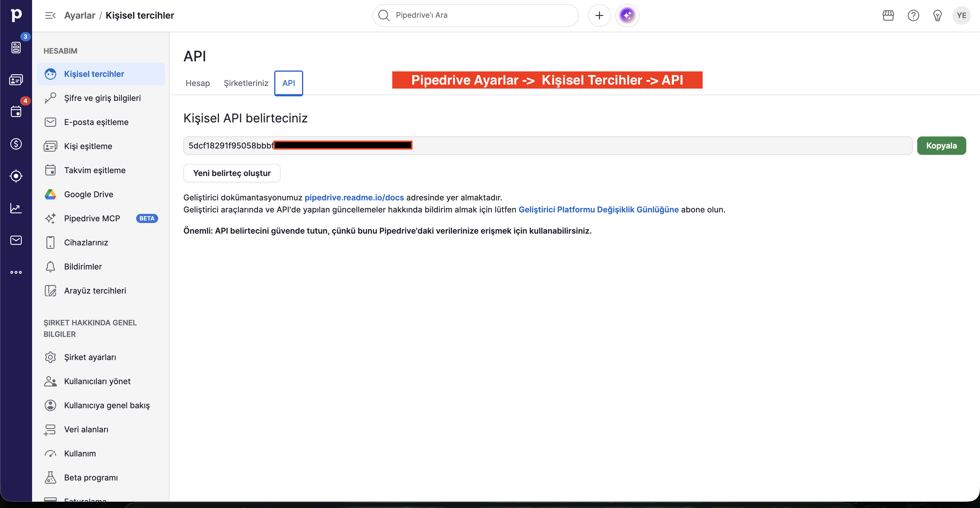Open Kişisel tercihler in sidebar
The width and height of the screenshot is (980, 508).
tap(101, 74)
